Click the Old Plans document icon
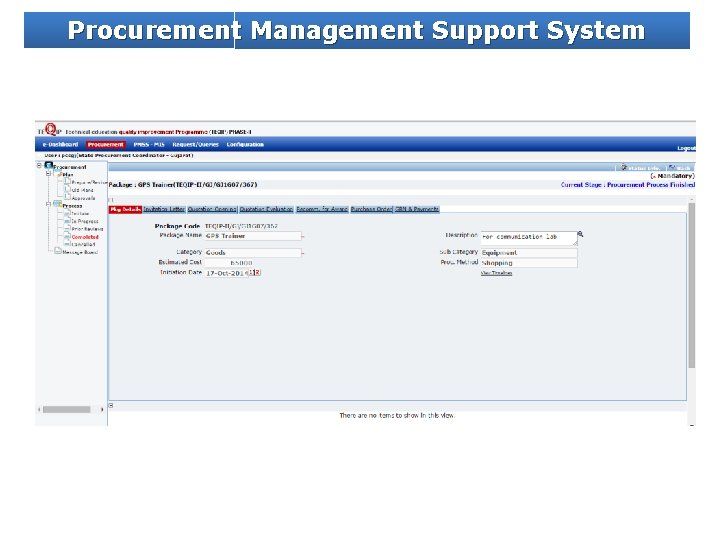This screenshot has width=720, height=540. click(68, 189)
